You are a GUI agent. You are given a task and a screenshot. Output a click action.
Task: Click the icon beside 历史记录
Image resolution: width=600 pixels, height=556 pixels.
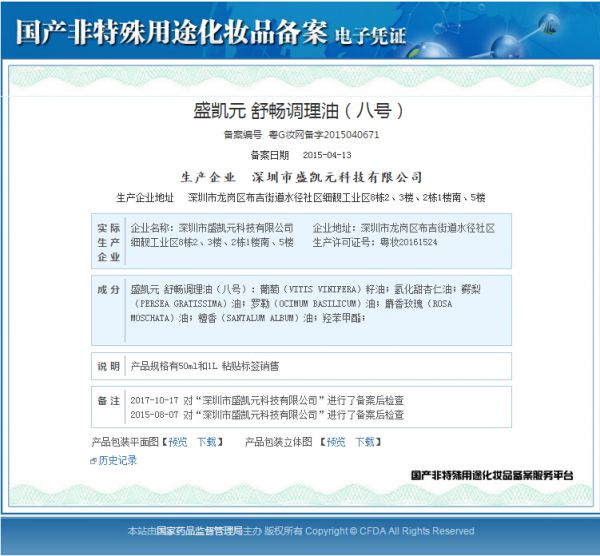pos(93,461)
